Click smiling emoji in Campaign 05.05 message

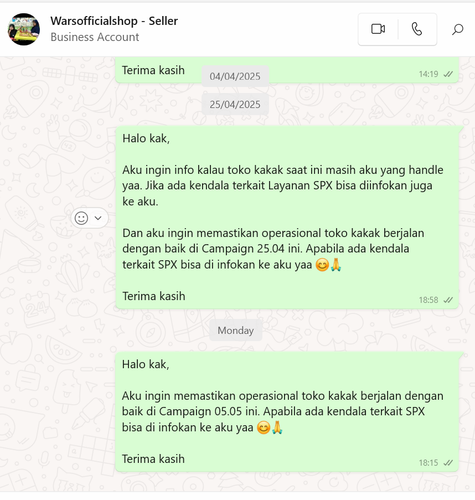coord(263,428)
